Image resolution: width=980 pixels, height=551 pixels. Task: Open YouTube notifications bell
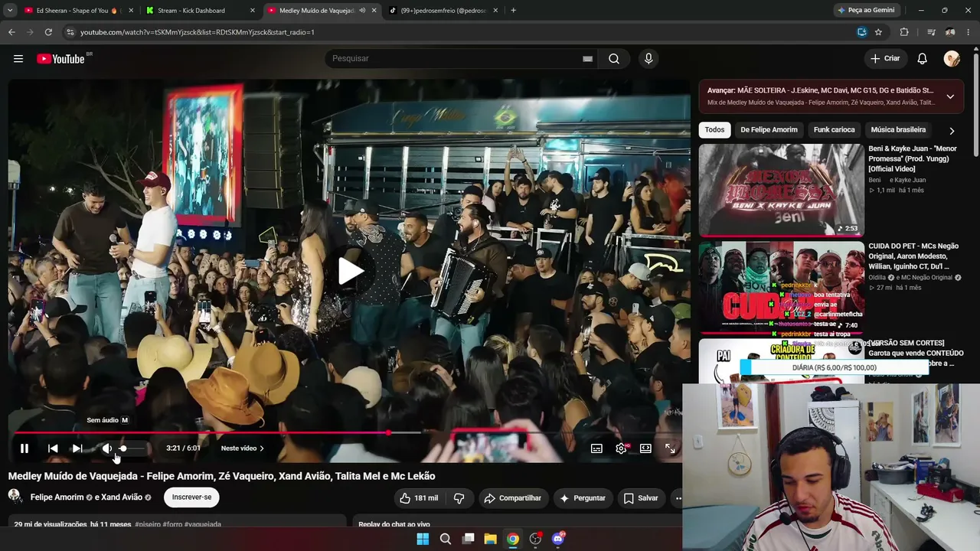coord(922,59)
